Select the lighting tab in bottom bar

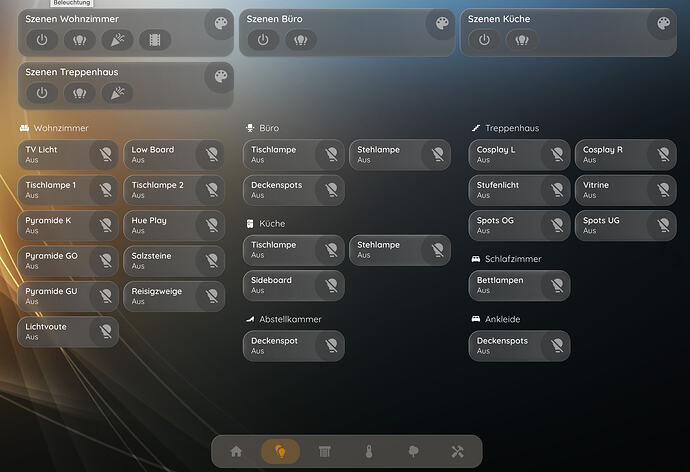click(x=280, y=451)
